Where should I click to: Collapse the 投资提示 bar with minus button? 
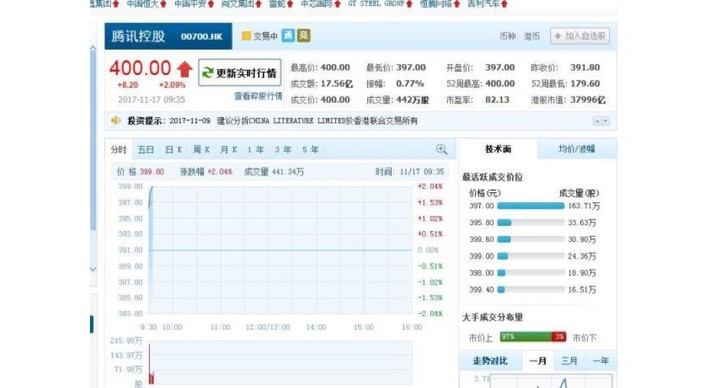click(597, 121)
